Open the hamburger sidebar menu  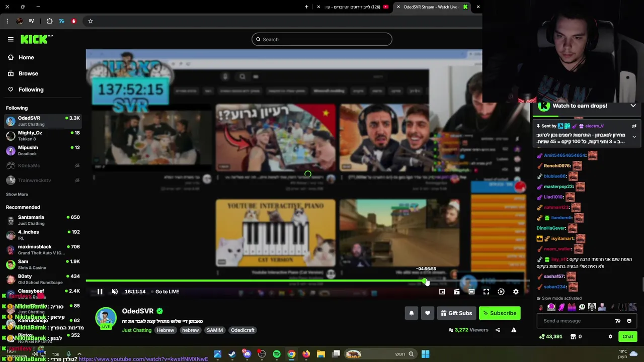pos(11,39)
